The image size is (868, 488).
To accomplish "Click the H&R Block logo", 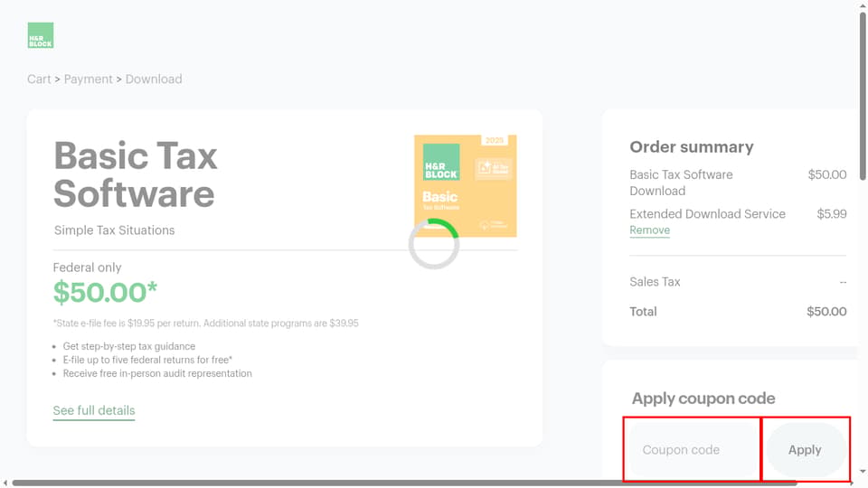I will tap(41, 35).
